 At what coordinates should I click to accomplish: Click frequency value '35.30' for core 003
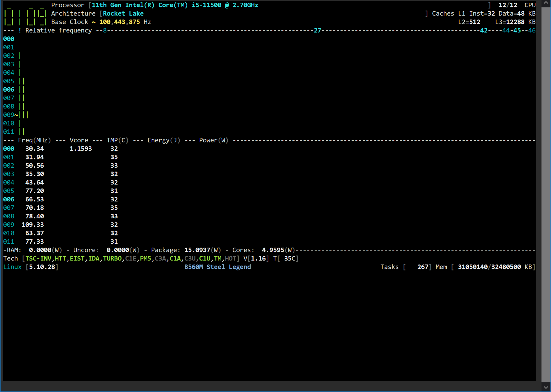tap(35, 174)
